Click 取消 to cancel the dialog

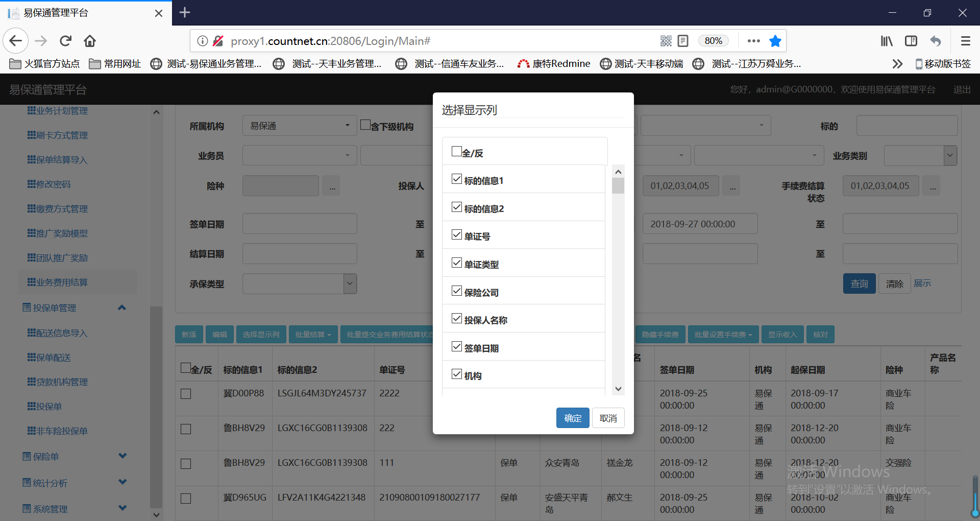608,418
